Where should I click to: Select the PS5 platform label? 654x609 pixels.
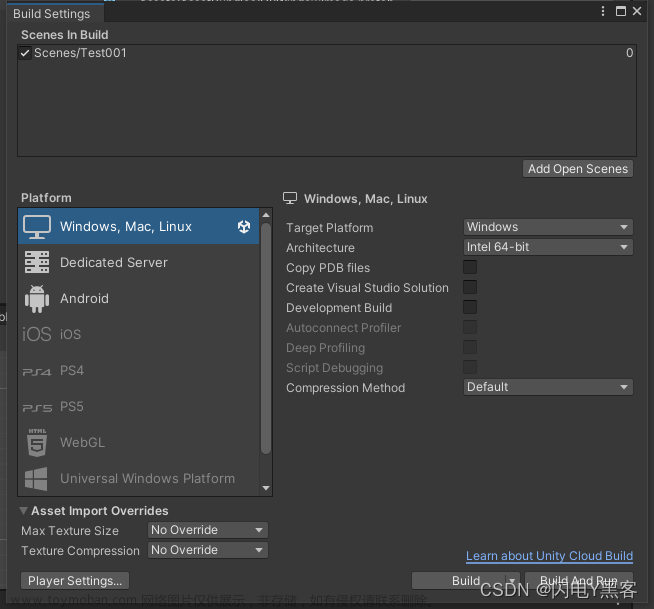[72, 407]
